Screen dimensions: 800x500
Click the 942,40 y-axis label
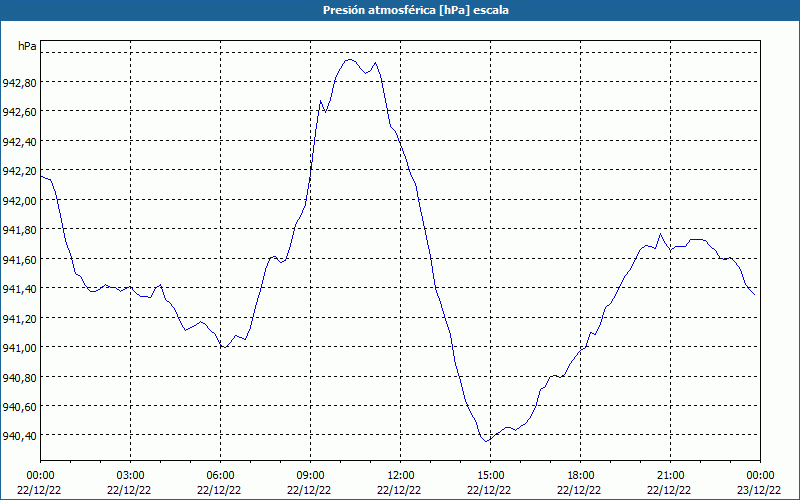[20, 141]
